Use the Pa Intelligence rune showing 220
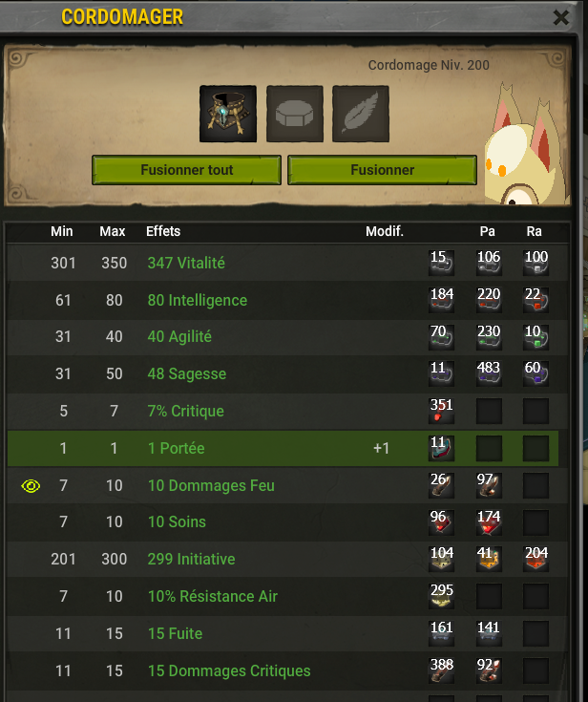This screenshot has width=588, height=702. [488, 300]
